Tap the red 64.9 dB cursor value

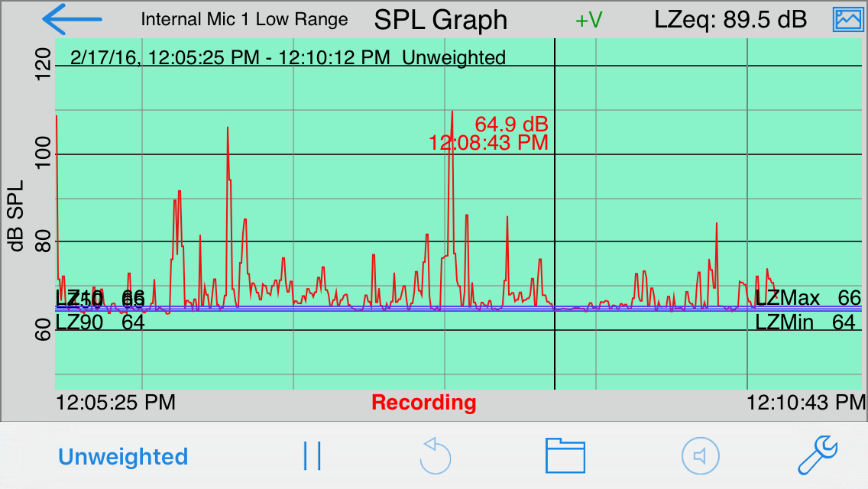pos(511,124)
